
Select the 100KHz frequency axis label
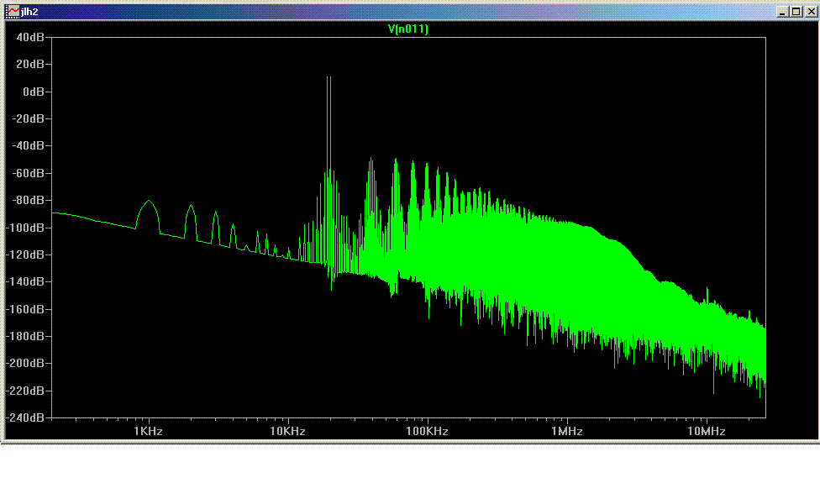pyautogui.click(x=427, y=431)
